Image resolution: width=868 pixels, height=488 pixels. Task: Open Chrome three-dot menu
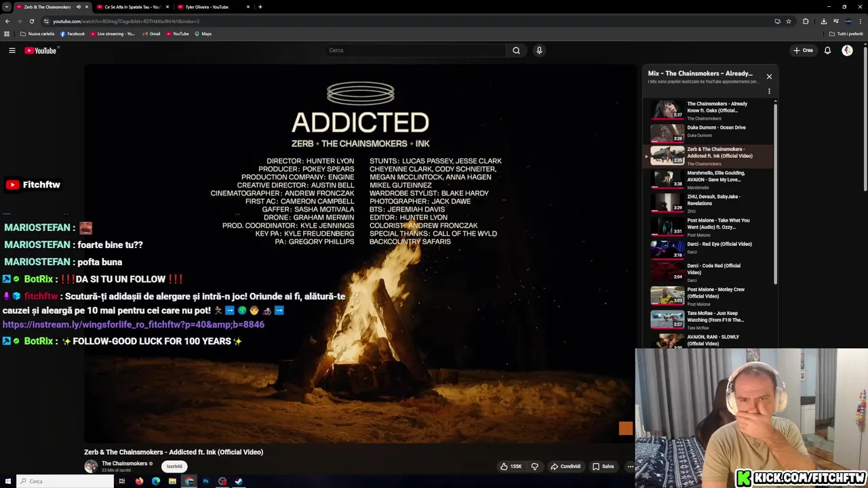point(861,21)
